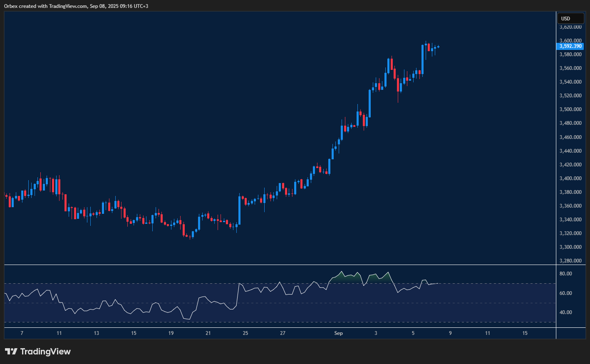Click the 60.00 level on RSI scale
The image size is (590, 364).
(565, 293)
